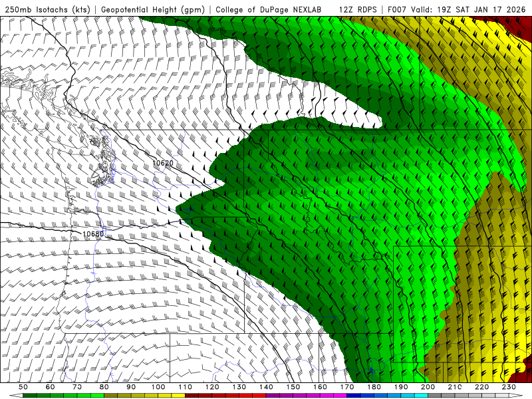Image resolution: width=532 pixels, height=399 pixels.
Task: Click the 150 value on the color scale
Action: [293, 387]
